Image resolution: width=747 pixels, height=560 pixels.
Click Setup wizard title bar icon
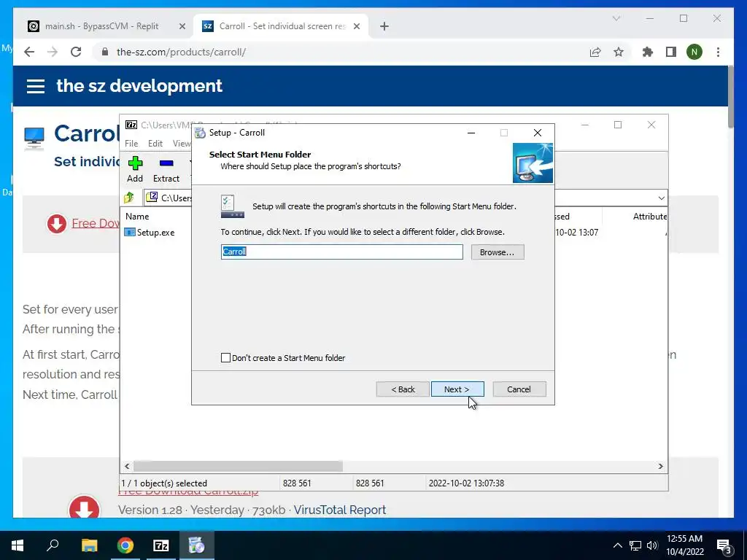[x=201, y=133]
